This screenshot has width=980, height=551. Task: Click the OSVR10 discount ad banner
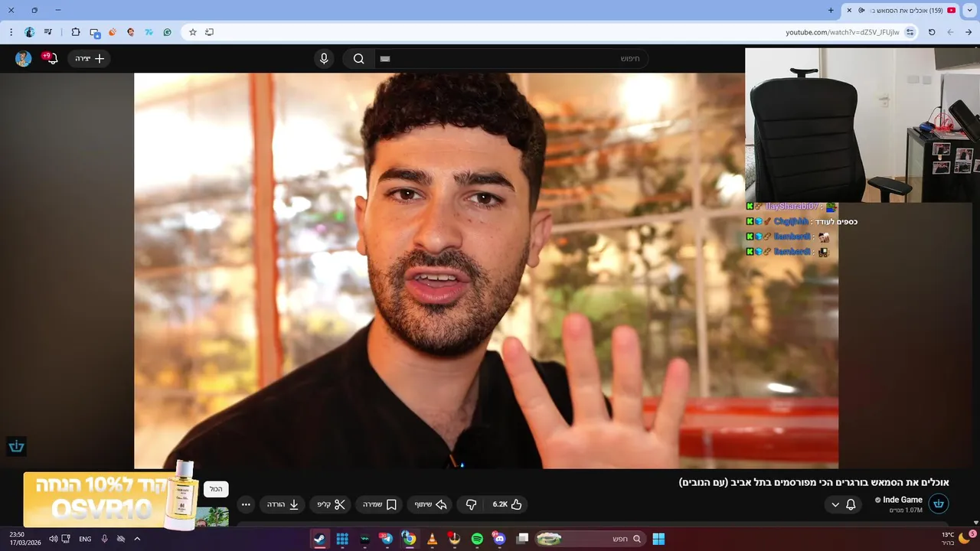click(111, 500)
